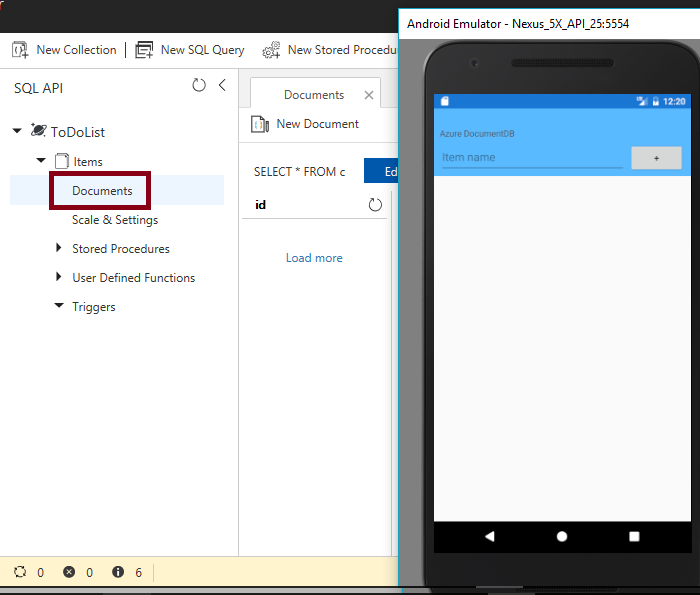Click the blue Edit Filter button
Screen dimensions: 700x595
pyautogui.click(x=381, y=171)
